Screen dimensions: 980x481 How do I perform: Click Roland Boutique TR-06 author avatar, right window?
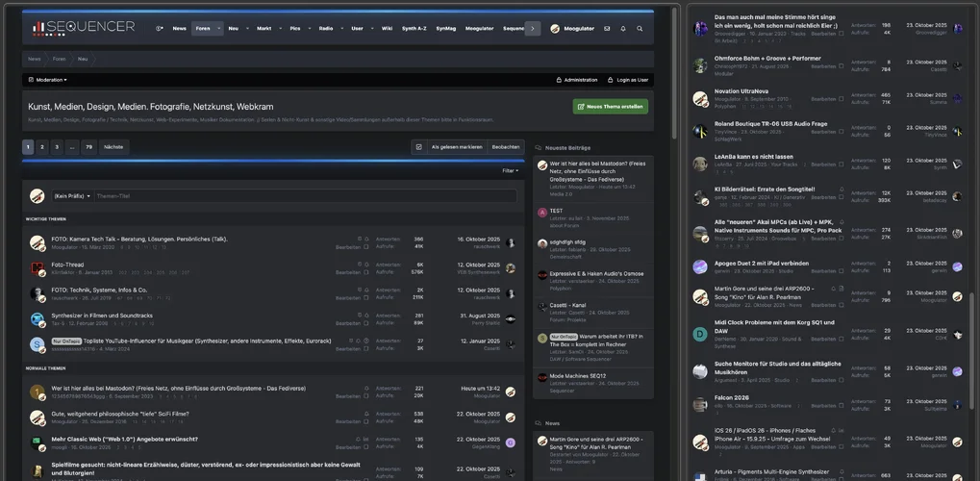(700, 132)
